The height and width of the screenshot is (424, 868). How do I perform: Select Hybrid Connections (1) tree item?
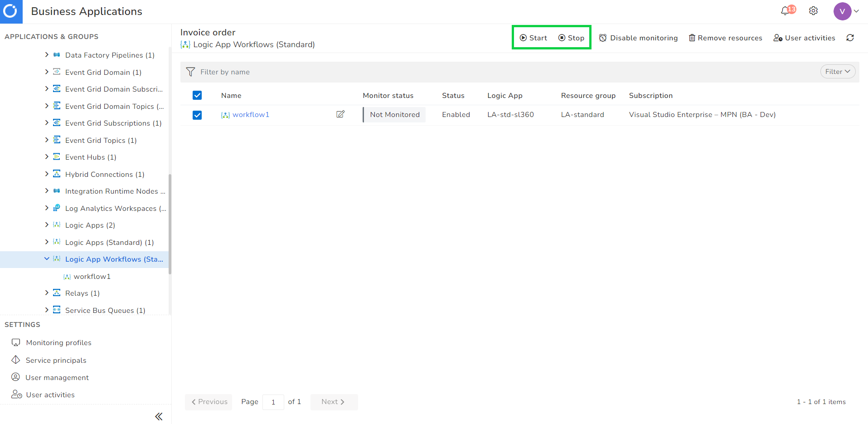tap(105, 175)
